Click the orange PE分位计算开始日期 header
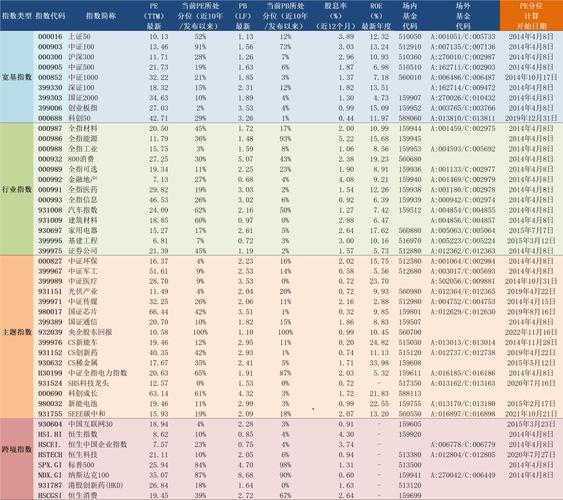 click(531, 16)
